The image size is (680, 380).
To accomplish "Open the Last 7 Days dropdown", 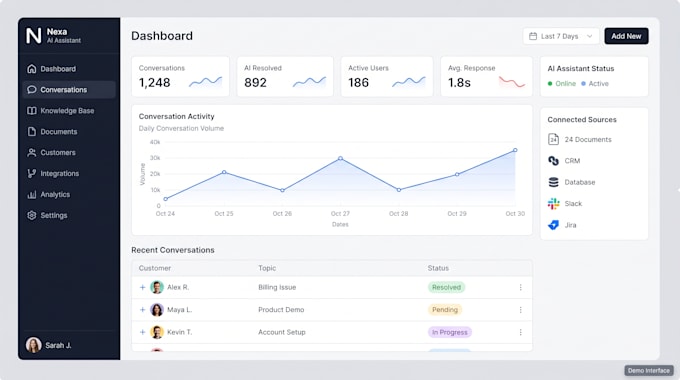I will click(561, 36).
